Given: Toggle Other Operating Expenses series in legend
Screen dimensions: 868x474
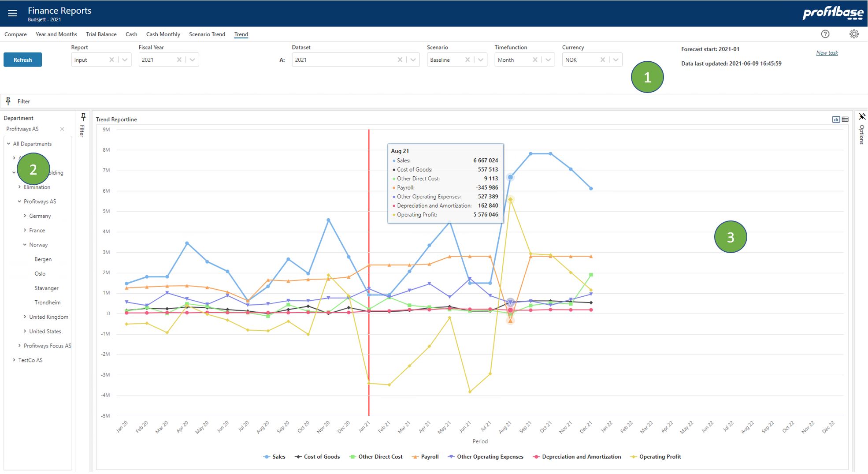Looking at the screenshot, I should pos(486,457).
